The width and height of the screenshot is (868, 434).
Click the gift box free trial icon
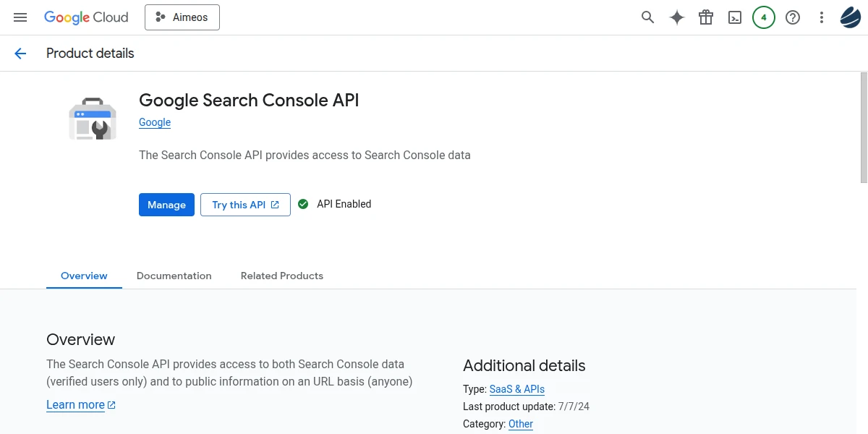tap(706, 17)
